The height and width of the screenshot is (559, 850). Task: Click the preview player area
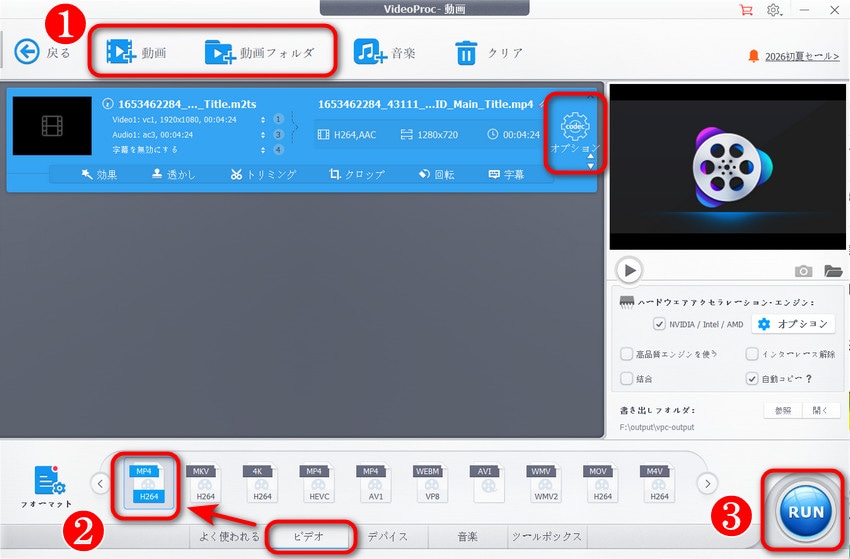pos(727,166)
